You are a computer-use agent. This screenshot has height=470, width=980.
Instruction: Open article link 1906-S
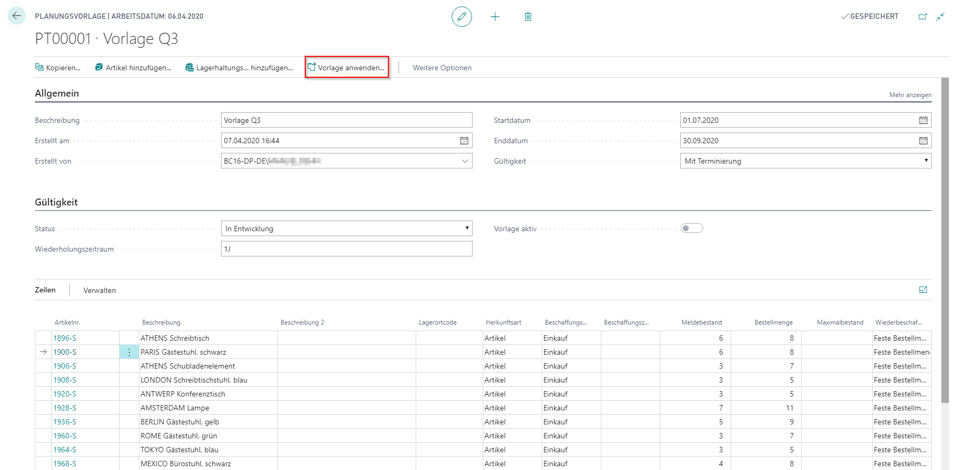tap(65, 366)
